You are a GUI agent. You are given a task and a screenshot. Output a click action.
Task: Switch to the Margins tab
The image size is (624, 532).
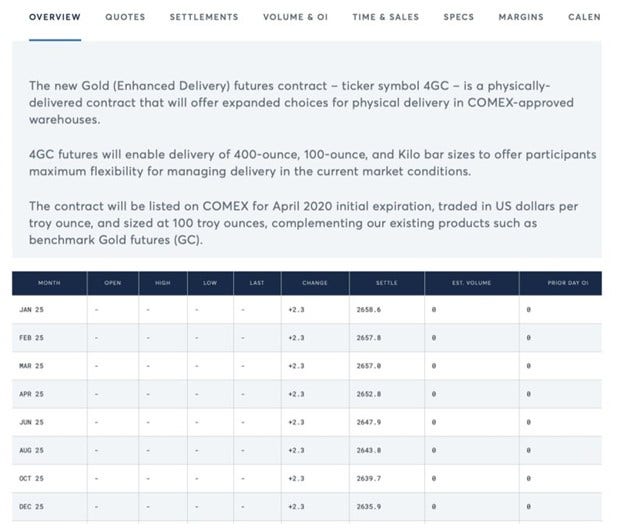click(521, 17)
